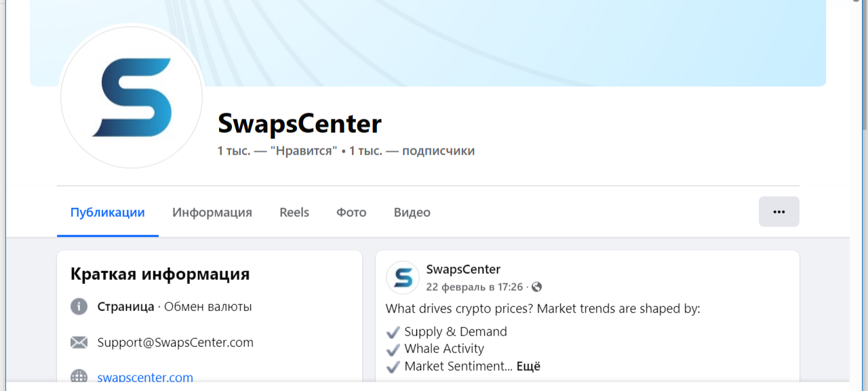Open the Информация tab

coord(212,213)
